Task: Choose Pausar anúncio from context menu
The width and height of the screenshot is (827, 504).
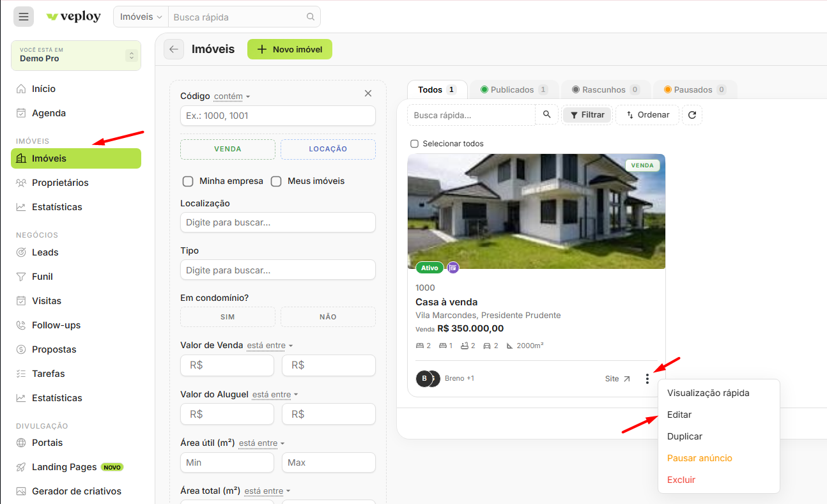Action: [719, 458]
